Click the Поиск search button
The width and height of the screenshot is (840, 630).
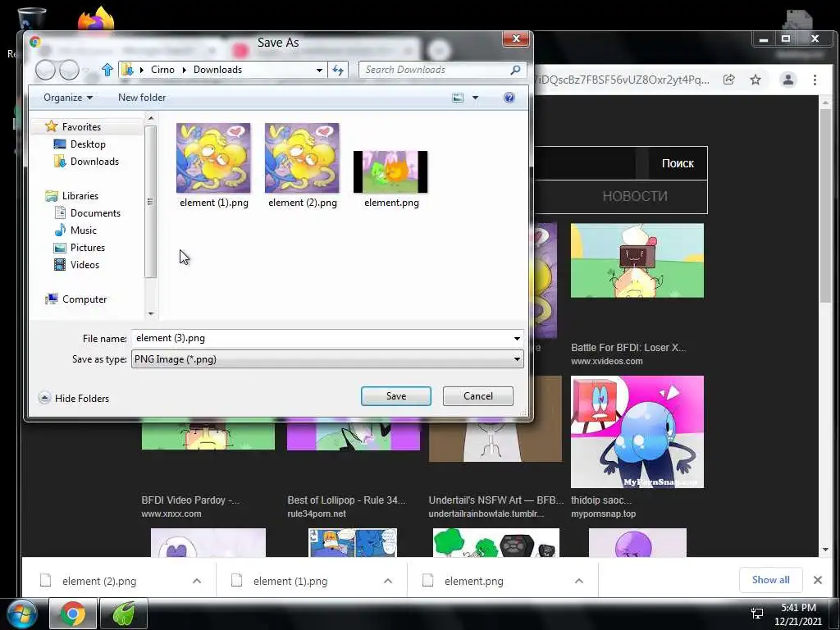coord(678,163)
